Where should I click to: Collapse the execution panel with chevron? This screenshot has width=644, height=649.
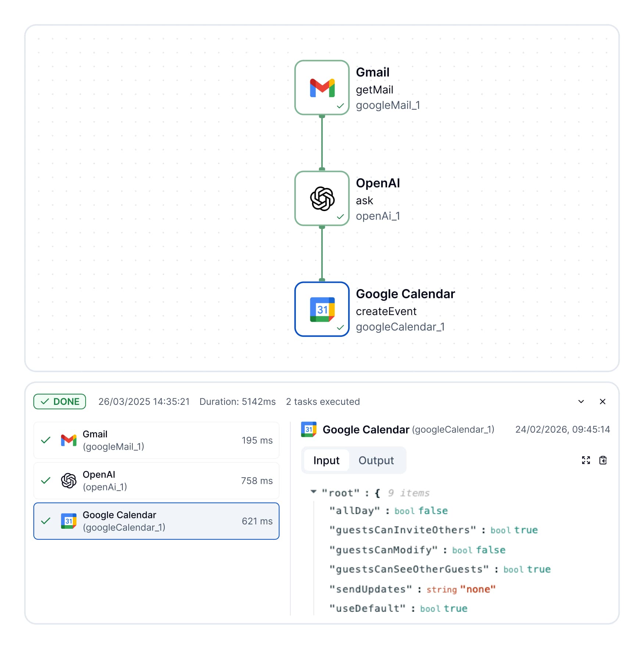pos(581,402)
